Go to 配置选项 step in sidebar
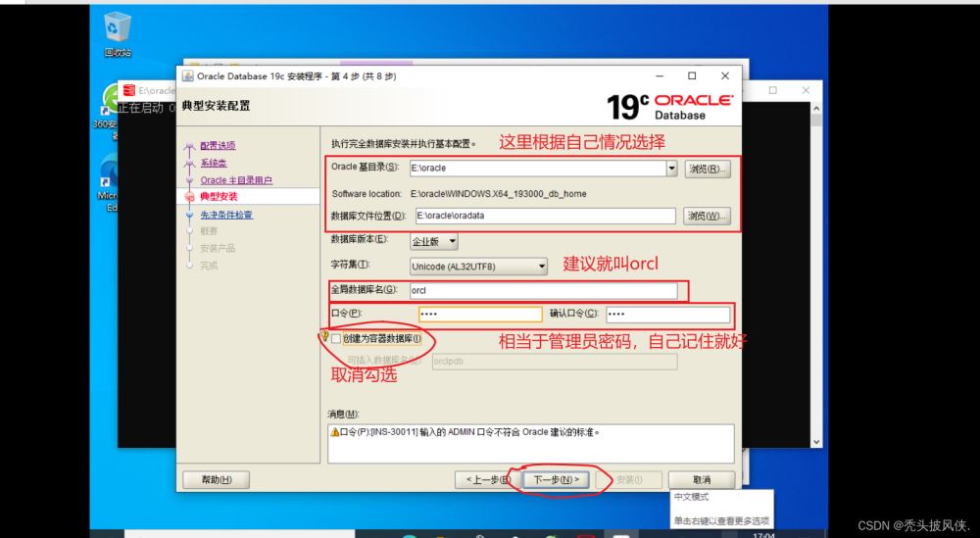 pos(218,146)
